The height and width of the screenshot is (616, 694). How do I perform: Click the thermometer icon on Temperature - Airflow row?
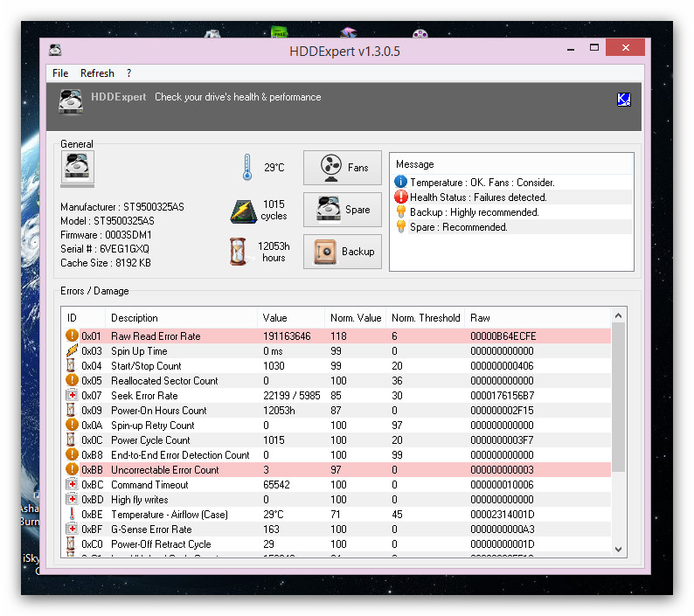point(72,515)
